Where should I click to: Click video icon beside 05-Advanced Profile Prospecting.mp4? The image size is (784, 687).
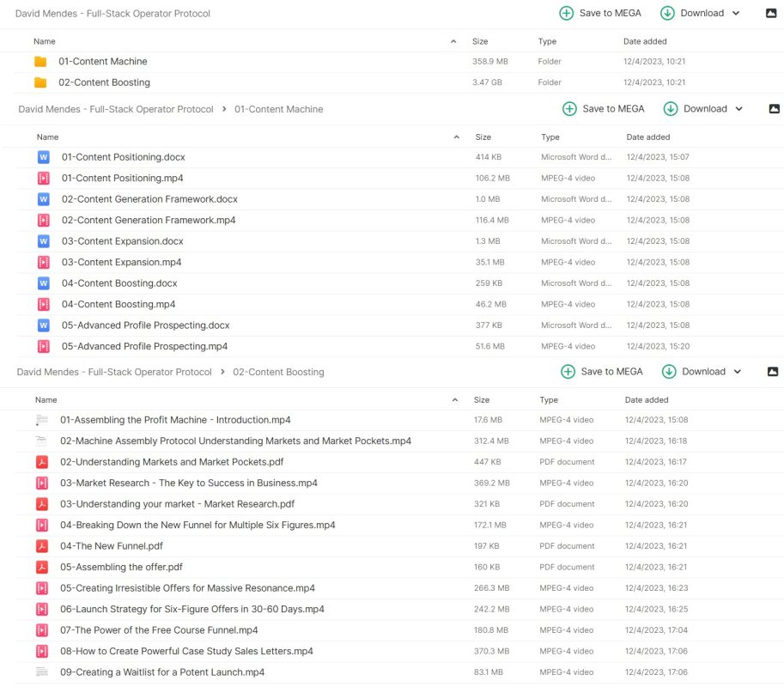tap(44, 347)
